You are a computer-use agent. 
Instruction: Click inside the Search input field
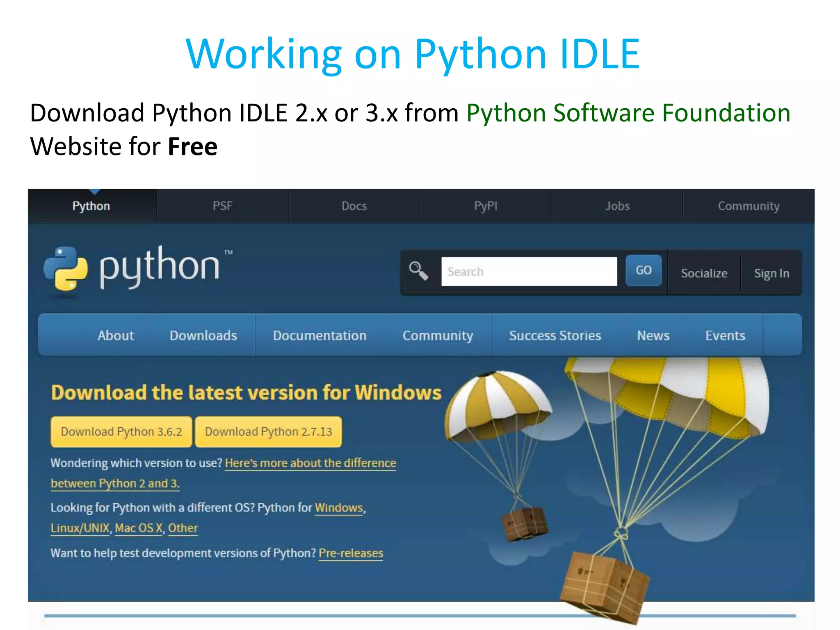click(x=529, y=272)
